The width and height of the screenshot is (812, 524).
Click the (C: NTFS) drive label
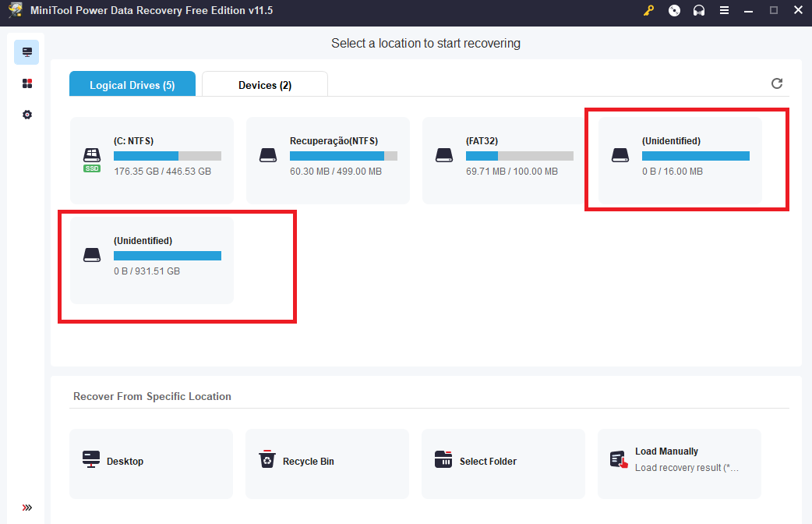click(133, 141)
